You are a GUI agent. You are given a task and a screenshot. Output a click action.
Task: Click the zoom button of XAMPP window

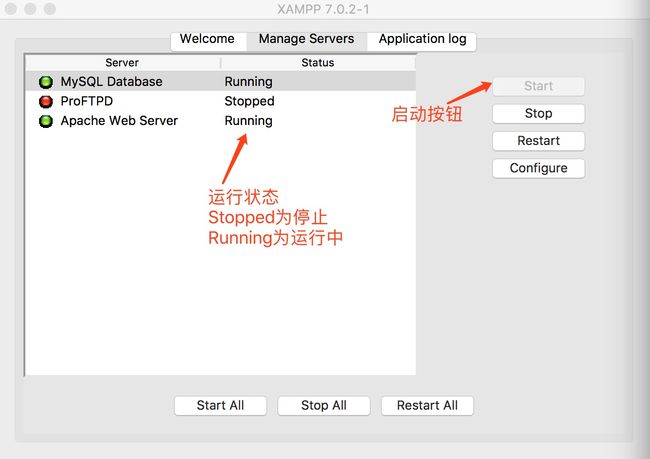[x=50, y=9]
